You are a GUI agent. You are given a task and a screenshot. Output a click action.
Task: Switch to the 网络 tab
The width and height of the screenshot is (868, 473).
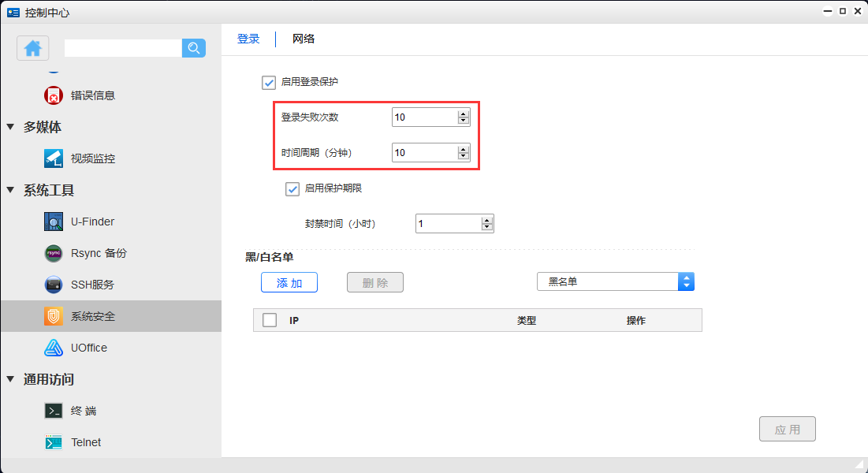pos(304,39)
